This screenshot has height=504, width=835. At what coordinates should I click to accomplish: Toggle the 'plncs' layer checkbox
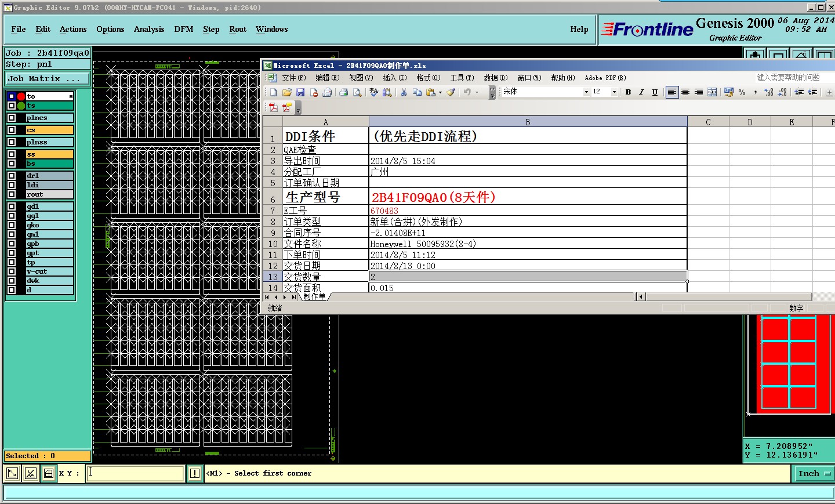(x=12, y=118)
